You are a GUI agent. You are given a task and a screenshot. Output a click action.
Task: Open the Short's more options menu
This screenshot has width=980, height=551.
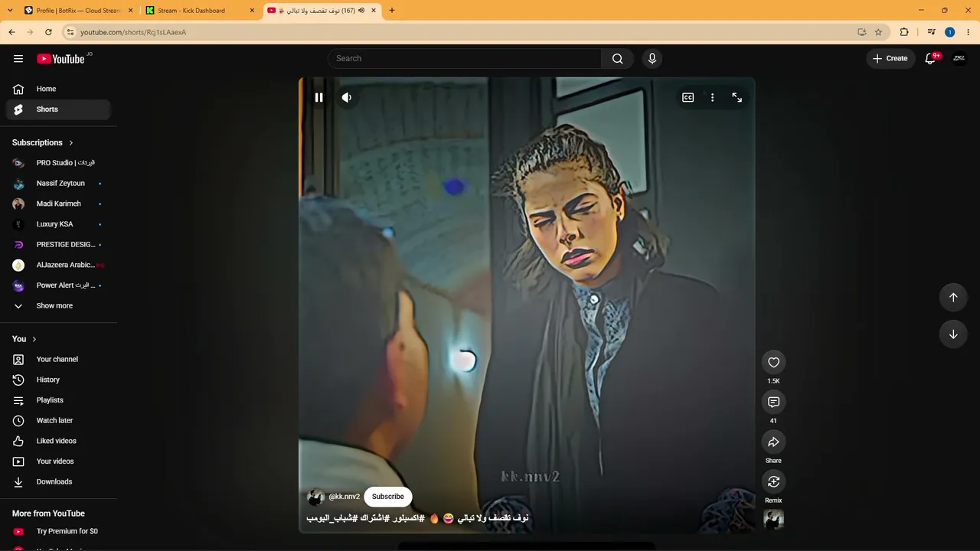click(713, 98)
